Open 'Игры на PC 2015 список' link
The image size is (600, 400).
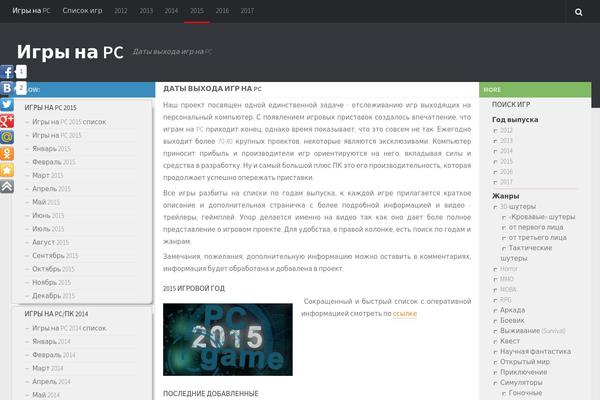click(69, 122)
